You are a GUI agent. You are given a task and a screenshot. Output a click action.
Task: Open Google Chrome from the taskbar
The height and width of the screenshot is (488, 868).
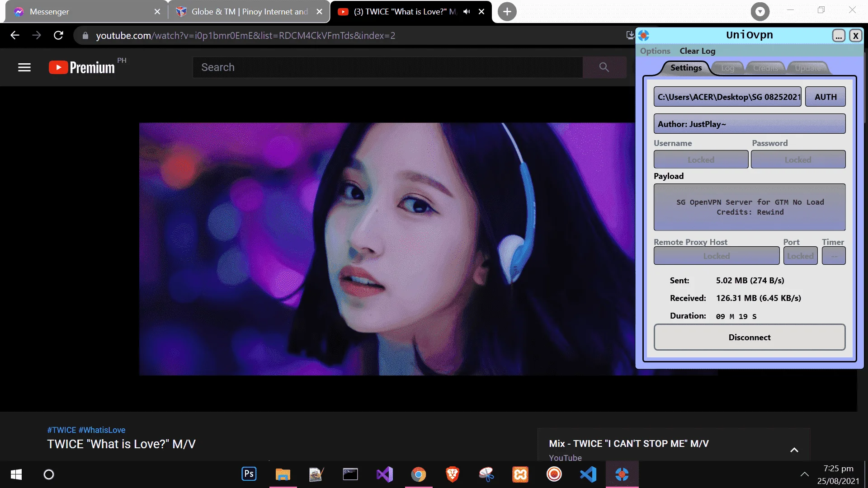[x=419, y=474]
